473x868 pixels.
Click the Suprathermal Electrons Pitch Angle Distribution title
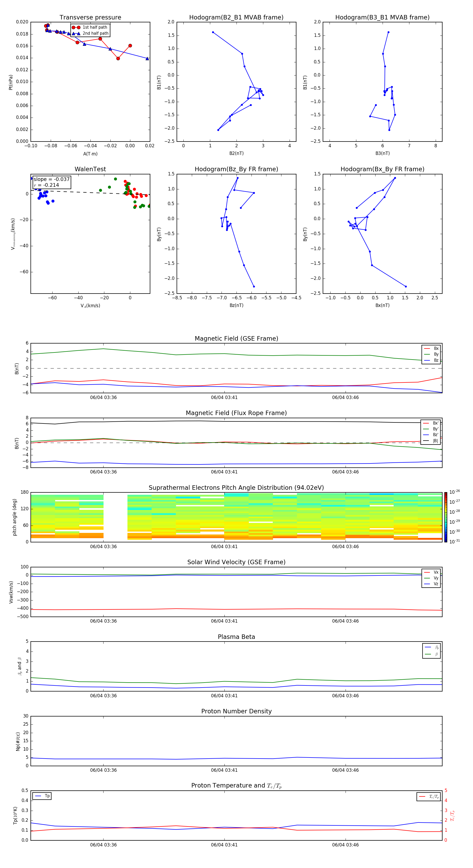pos(236,488)
